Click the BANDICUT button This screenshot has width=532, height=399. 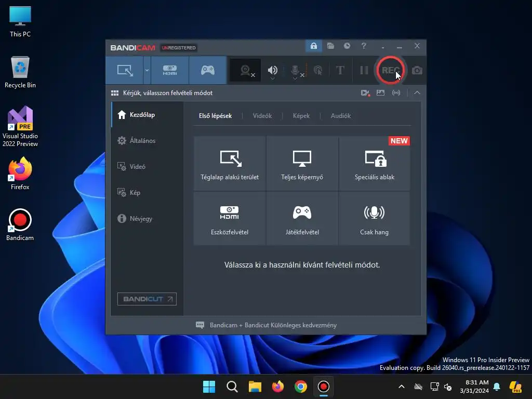pos(147,299)
